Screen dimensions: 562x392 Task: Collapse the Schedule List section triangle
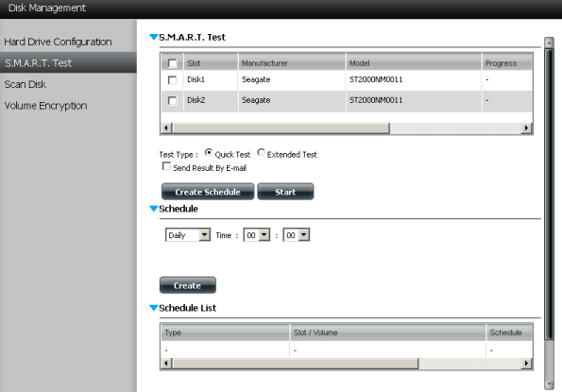153,308
